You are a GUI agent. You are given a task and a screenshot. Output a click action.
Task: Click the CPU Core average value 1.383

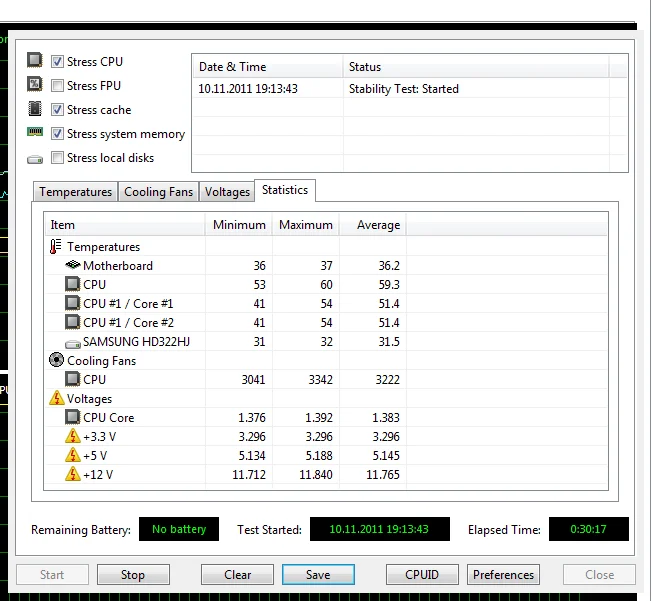tap(385, 417)
